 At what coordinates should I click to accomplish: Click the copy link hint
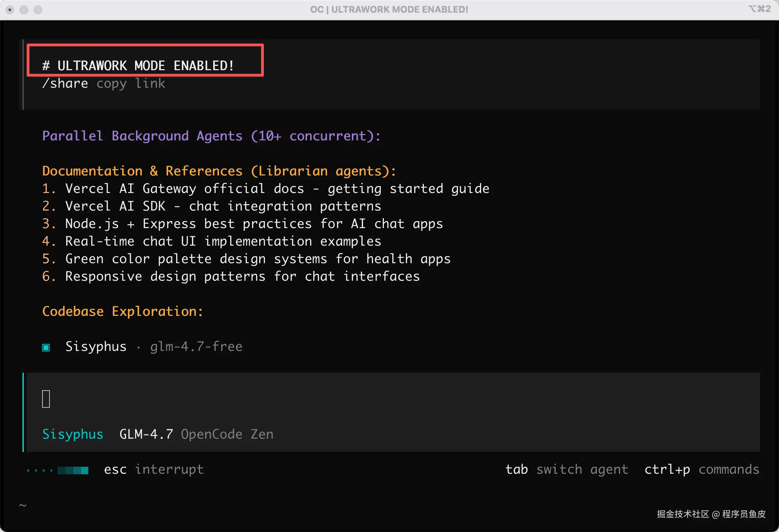[131, 84]
